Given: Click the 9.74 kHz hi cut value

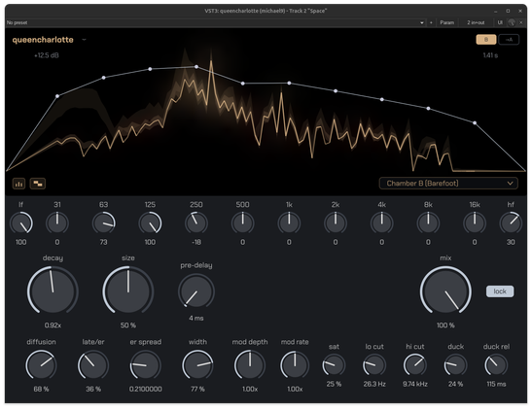Looking at the screenshot, I should (415, 384).
